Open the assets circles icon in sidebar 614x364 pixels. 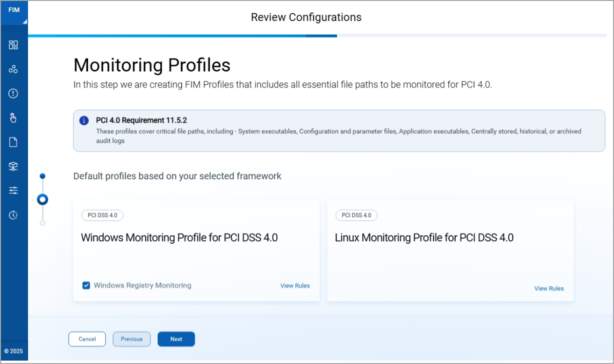click(13, 69)
